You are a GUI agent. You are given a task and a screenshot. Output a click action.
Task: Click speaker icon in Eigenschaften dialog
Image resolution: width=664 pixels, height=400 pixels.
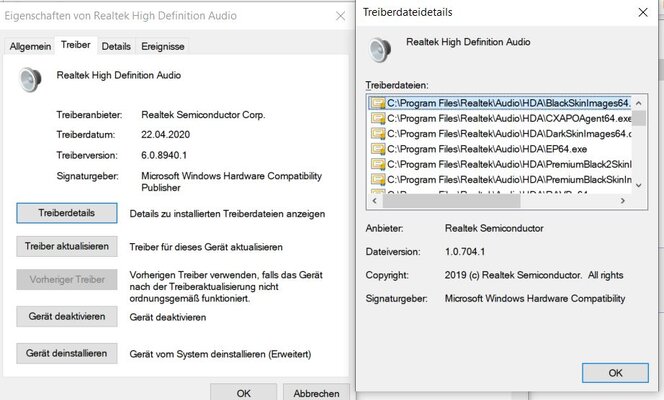tap(30, 79)
